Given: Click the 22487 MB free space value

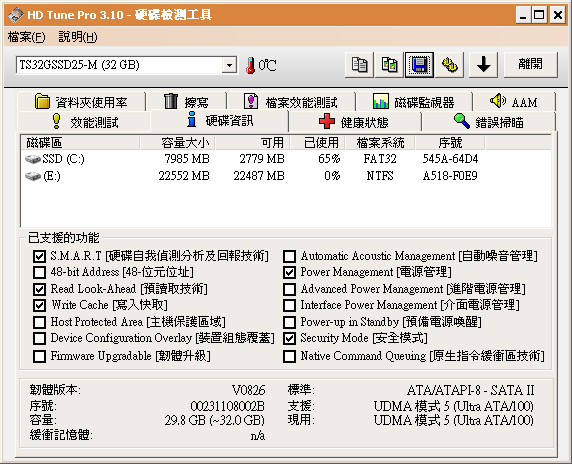Looking at the screenshot, I should [x=259, y=176].
